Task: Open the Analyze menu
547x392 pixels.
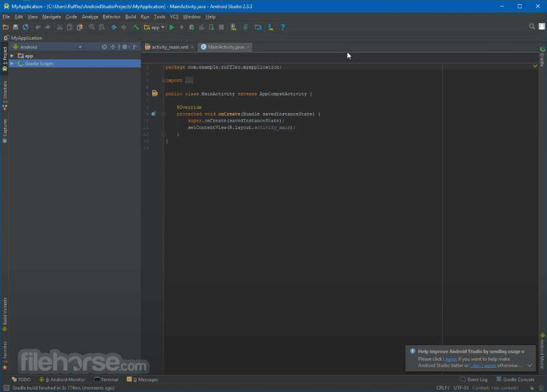Action: (89, 17)
